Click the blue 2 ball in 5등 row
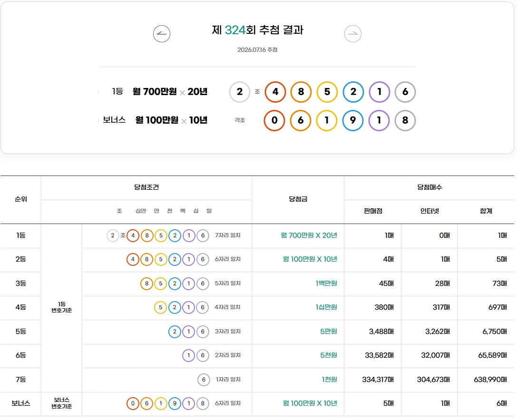 [x=175, y=332]
